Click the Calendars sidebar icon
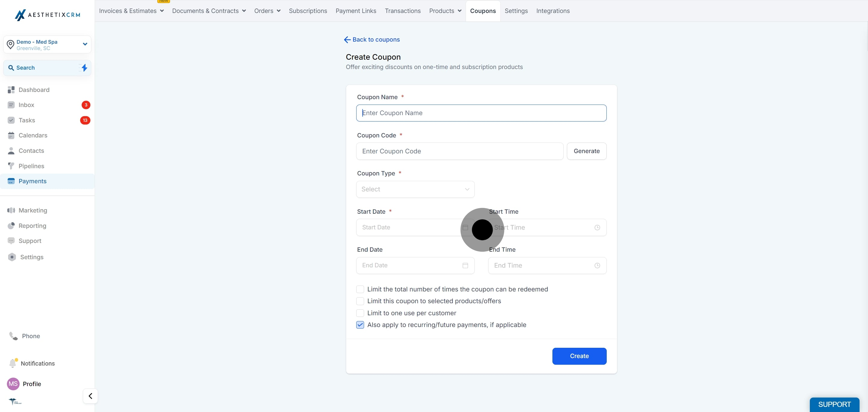This screenshot has width=868, height=412. click(11, 135)
